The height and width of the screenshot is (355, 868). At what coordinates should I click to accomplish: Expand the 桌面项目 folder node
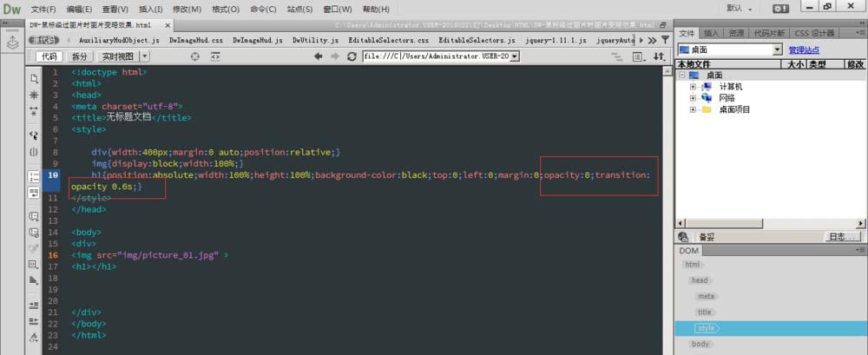(693, 109)
